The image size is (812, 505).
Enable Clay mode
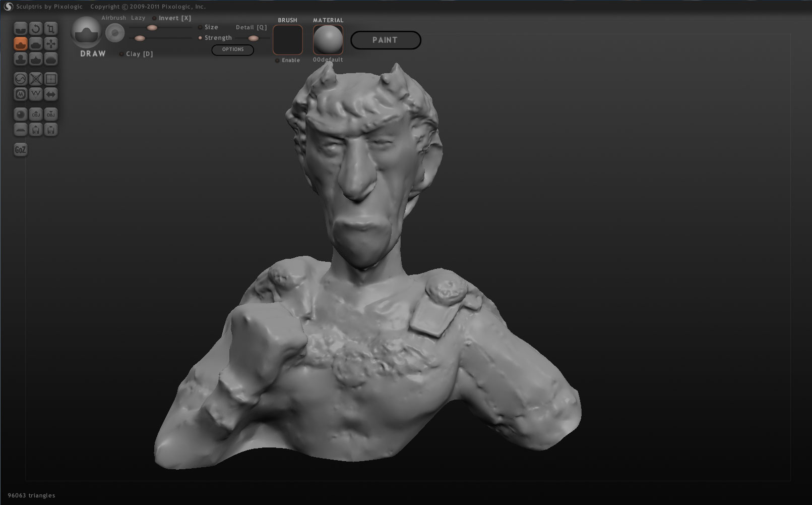pos(121,53)
